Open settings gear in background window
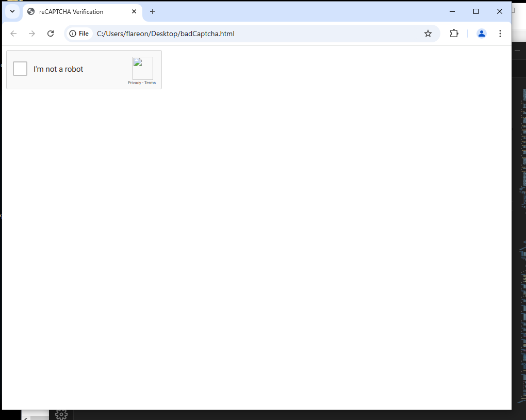 [x=61, y=415]
